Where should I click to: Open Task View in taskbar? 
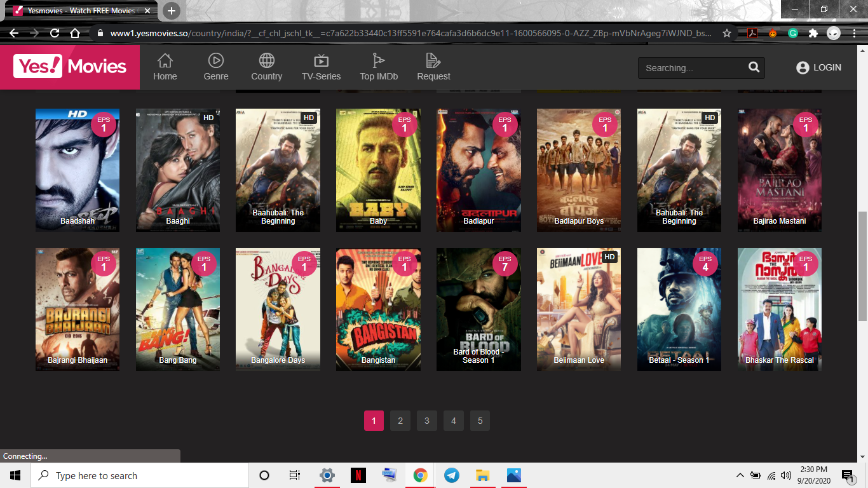(295, 475)
